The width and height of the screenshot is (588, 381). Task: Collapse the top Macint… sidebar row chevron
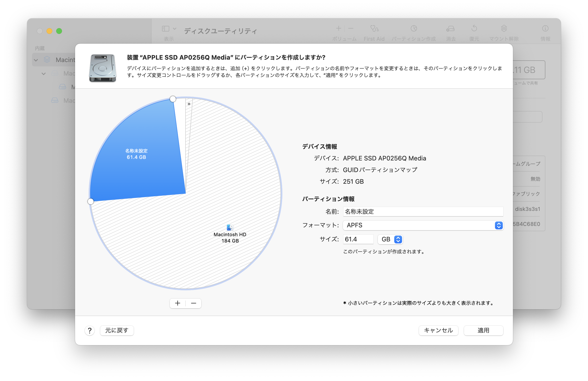[36, 60]
